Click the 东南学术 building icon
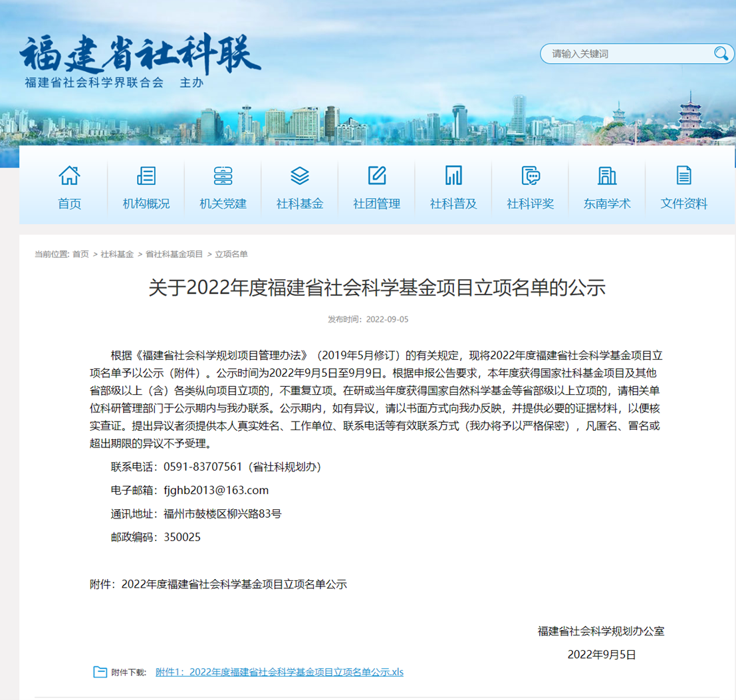This screenshot has height=700, width=736. coord(607,175)
